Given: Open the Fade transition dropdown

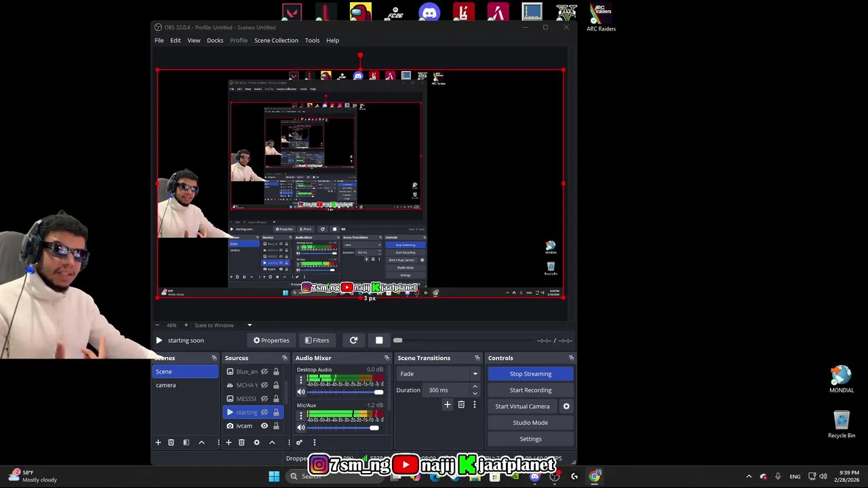Looking at the screenshot, I should (x=438, y=373).
